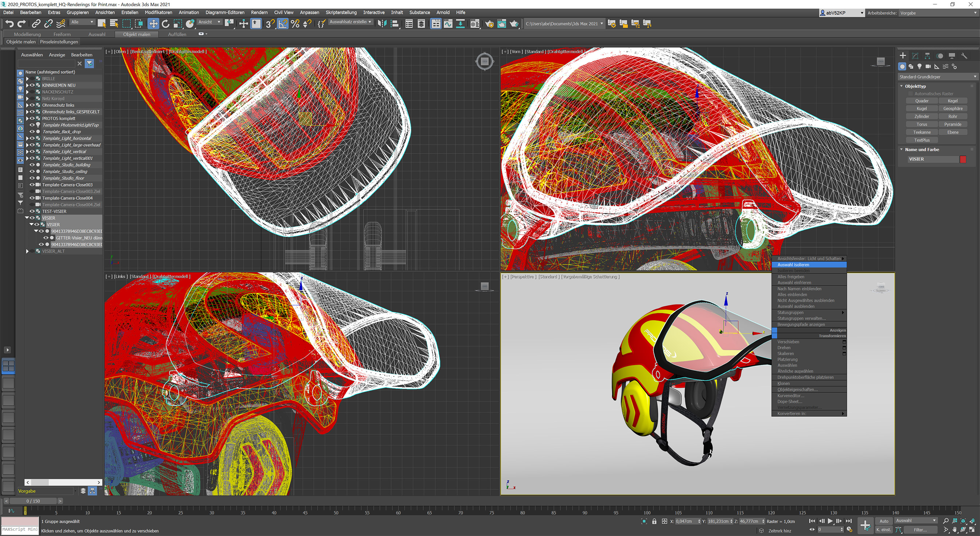Open the Render Setup teapot icon

tap(489, 24)
